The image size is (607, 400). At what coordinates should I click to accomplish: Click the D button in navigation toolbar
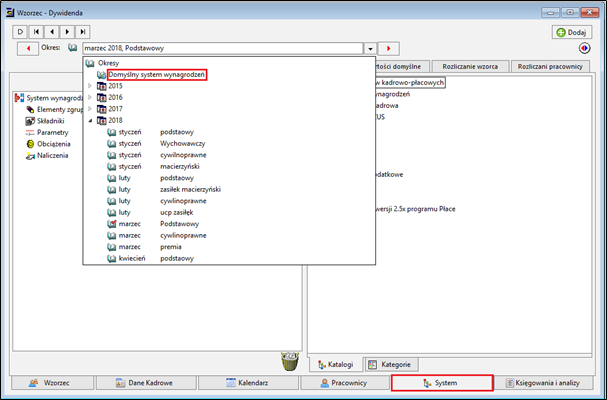click(20, 32)
